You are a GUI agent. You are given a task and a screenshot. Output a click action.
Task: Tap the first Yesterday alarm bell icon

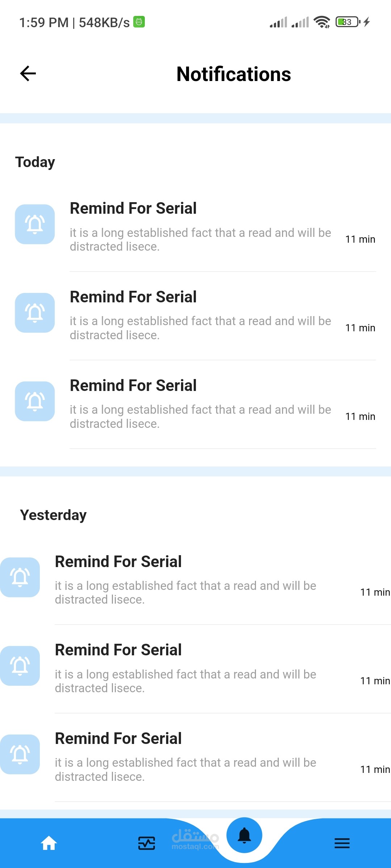coord(20,577)
